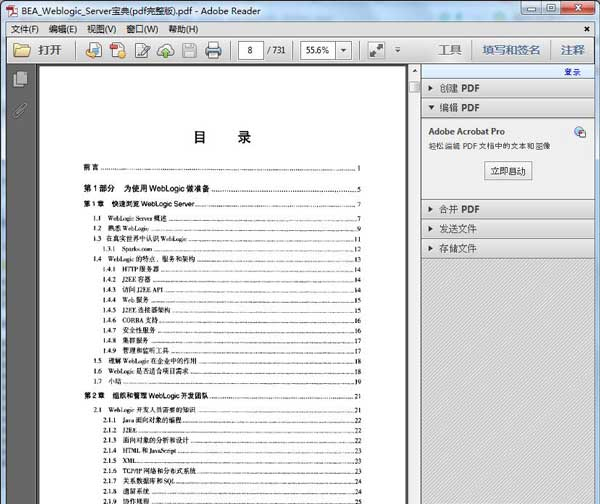Click the 2.1.7 关系数据库和 SQL entry
This screenshot has width=600, height=504.
232,481
